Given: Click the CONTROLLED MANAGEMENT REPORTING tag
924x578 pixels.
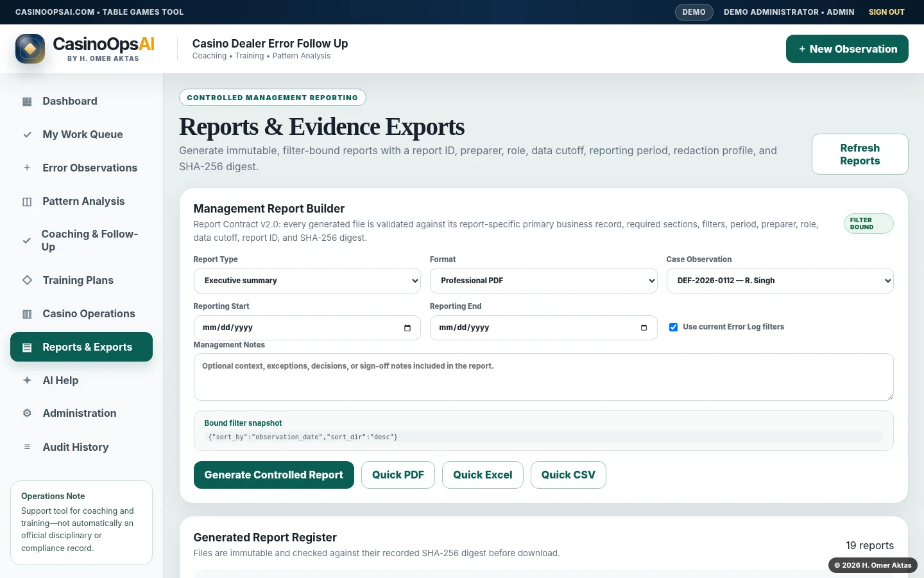Looking at the screenshot, I should click(273, 98).
